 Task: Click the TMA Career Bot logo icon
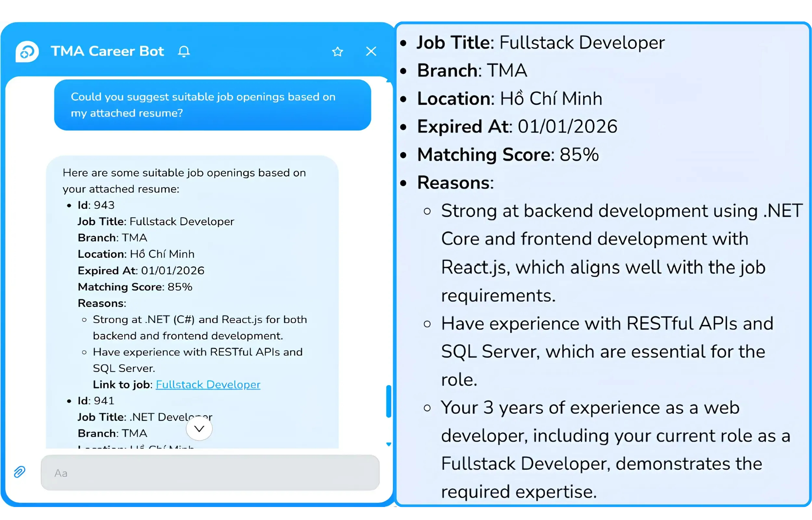pos(27,52)
